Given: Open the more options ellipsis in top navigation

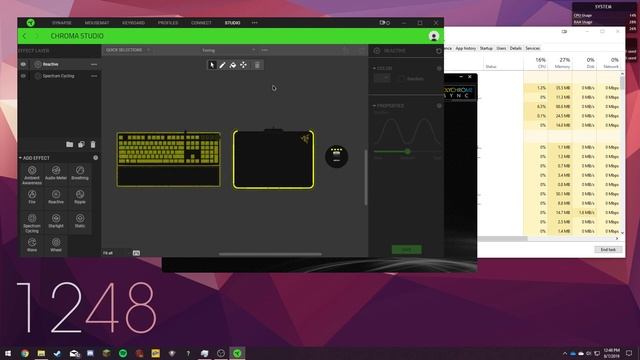Looking at the screenshot, I should [255, 22].
